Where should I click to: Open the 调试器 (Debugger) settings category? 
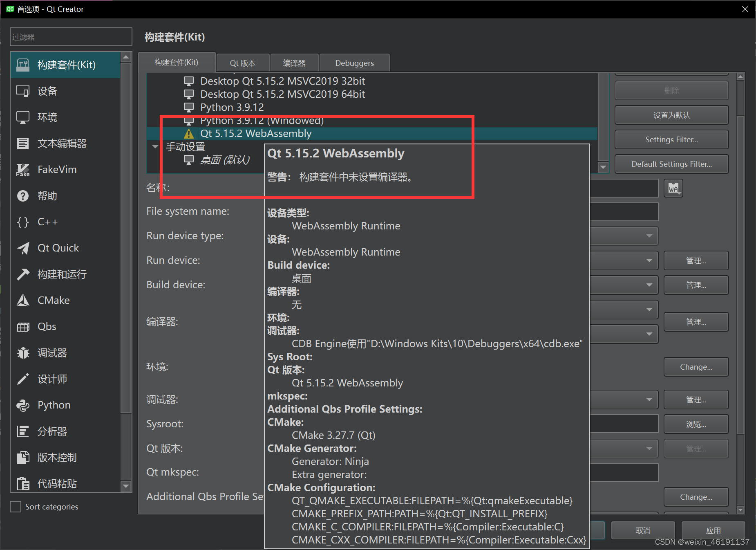(x=65, y=353)
